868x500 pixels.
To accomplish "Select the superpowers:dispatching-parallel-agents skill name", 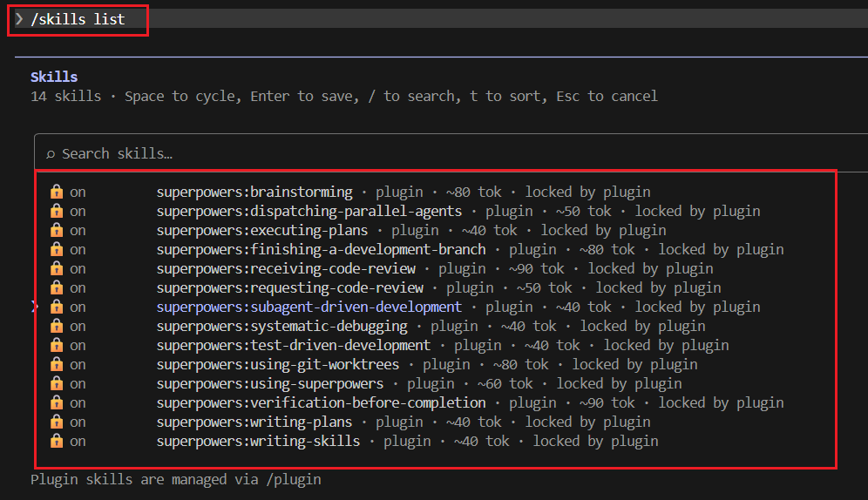I will pyautogui.click(x=309, y=212).
